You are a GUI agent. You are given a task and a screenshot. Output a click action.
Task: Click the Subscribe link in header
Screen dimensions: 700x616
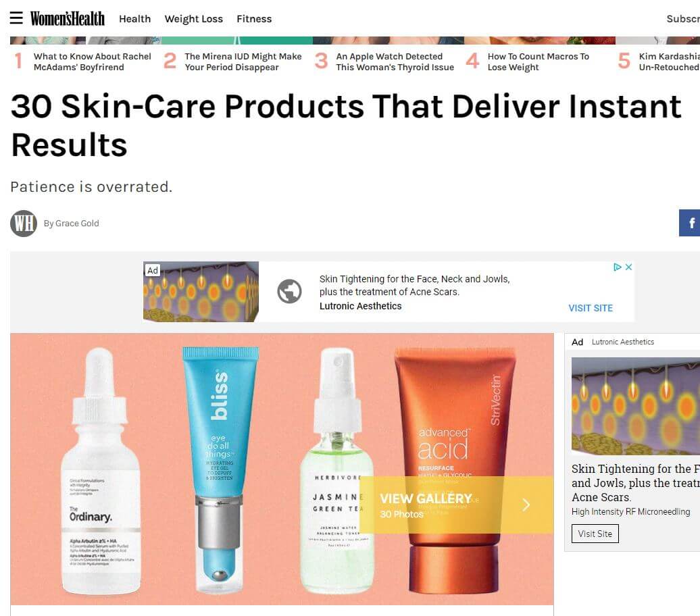tap(683, 19)
